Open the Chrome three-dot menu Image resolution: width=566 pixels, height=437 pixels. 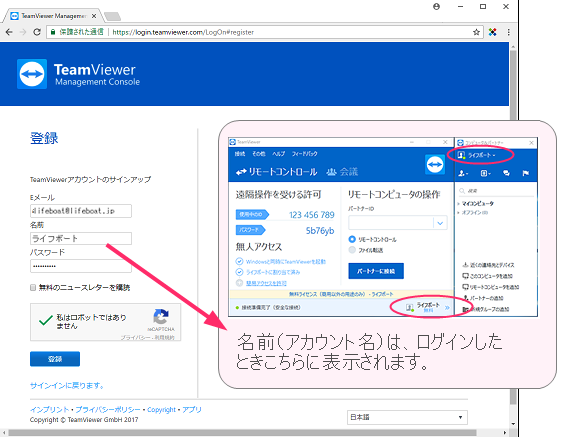(x=508, y=32)
